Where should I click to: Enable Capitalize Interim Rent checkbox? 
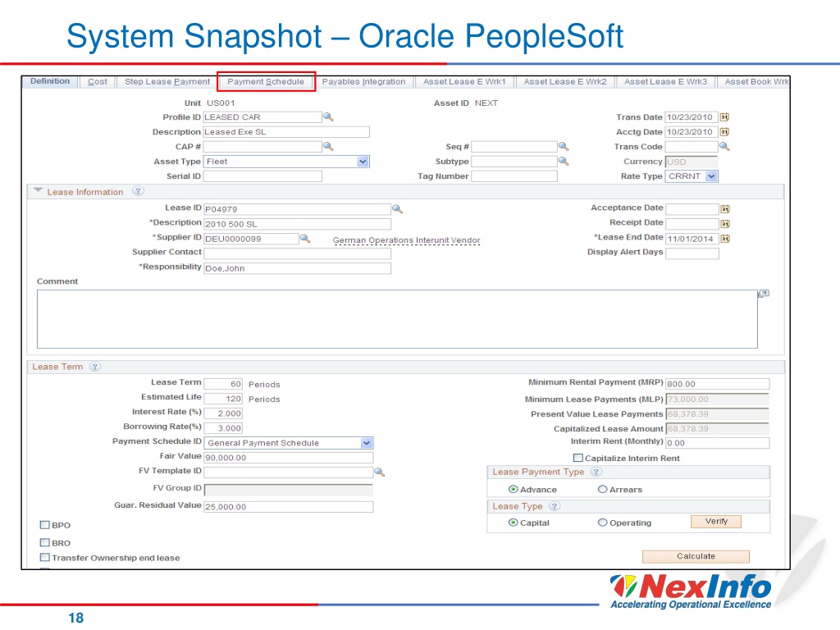tap(578, 458)
